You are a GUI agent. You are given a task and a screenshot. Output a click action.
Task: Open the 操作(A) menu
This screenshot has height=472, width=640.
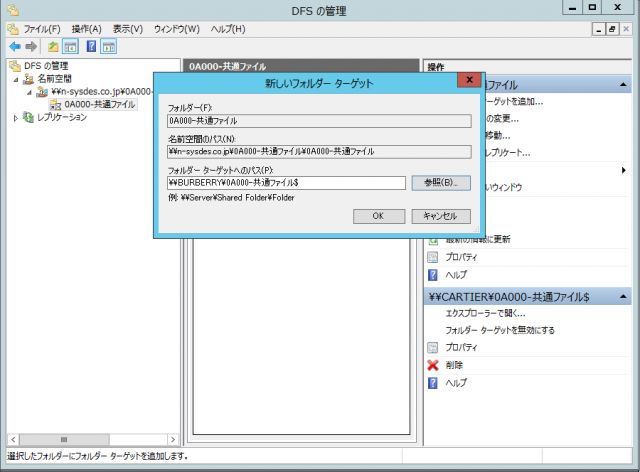point(86,29)
